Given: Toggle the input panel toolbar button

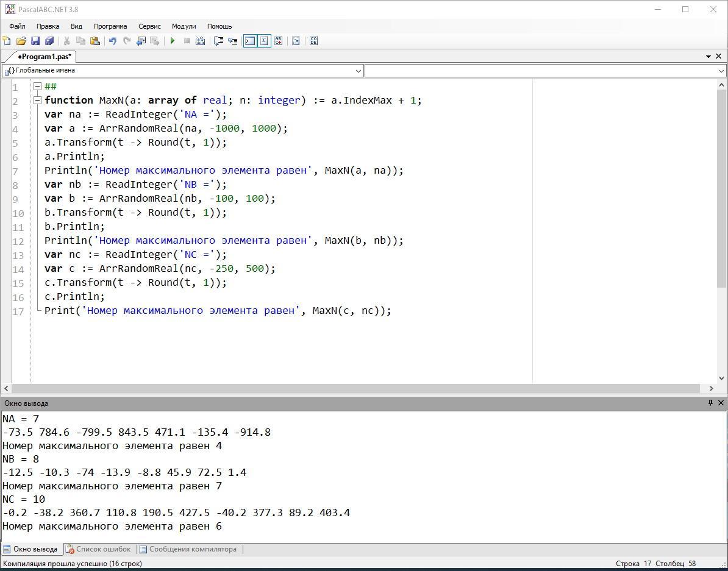Looking at the screenshot, I should [x=264, y=41].
